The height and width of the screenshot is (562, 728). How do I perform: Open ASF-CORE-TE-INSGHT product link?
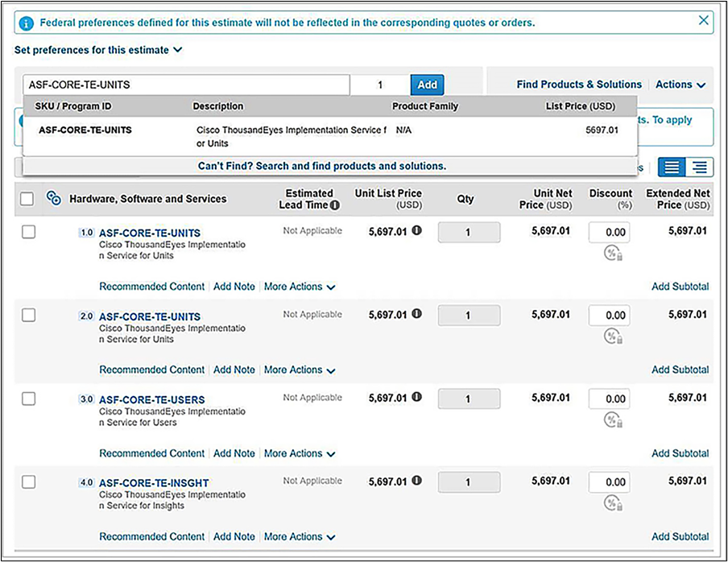[154, 483]
